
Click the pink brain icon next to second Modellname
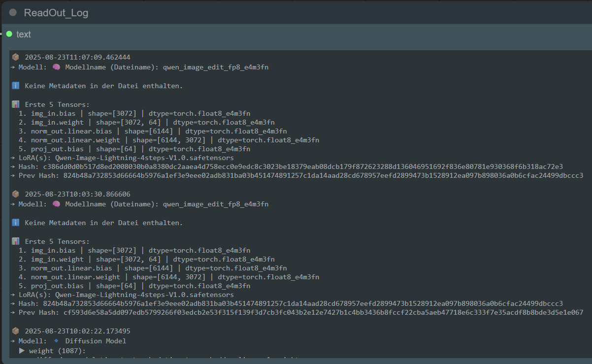coord(56,203)
